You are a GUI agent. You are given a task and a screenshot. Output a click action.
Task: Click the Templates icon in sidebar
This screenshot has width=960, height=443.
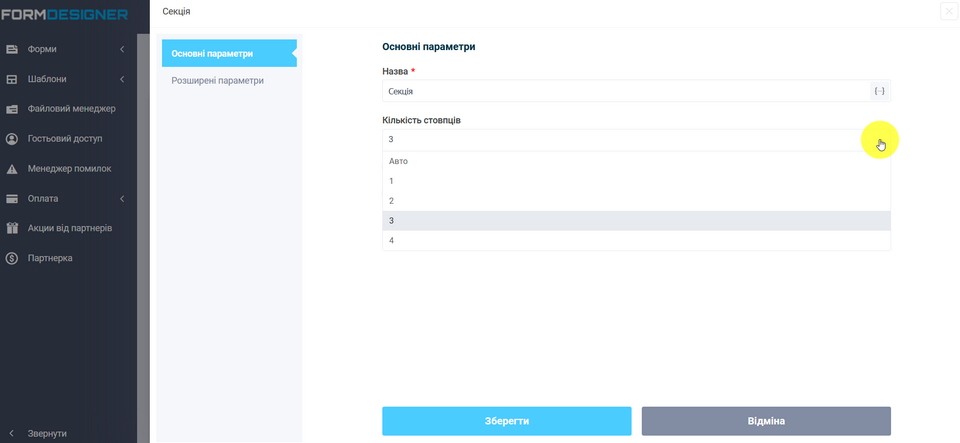coord(13,79)
